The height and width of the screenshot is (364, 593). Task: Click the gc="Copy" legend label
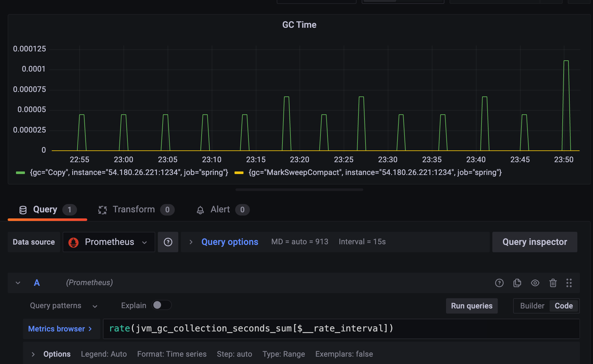[x=129, y=173]
